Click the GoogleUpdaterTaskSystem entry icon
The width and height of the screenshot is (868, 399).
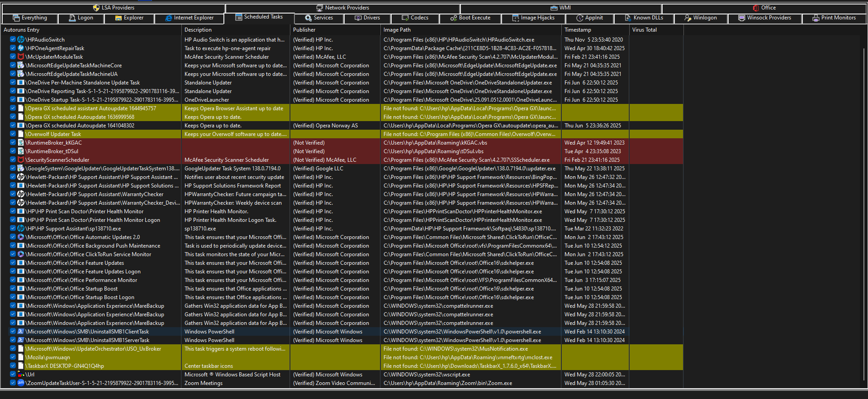[x=20, y=169]
